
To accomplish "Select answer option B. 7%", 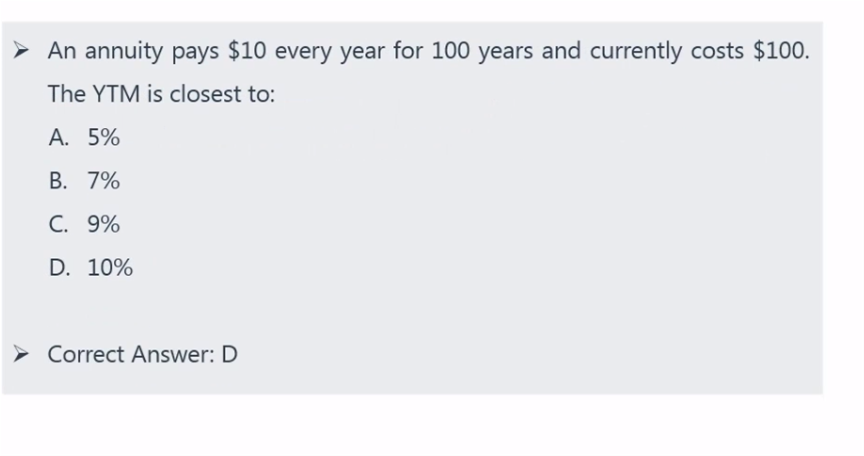I will 84,181.
